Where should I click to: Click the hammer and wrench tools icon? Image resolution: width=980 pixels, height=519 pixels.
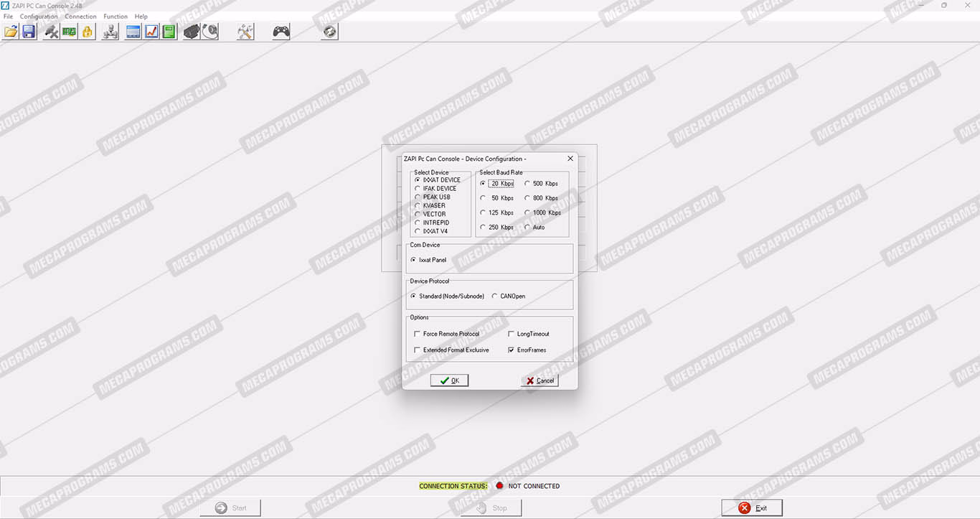point(245,32)
